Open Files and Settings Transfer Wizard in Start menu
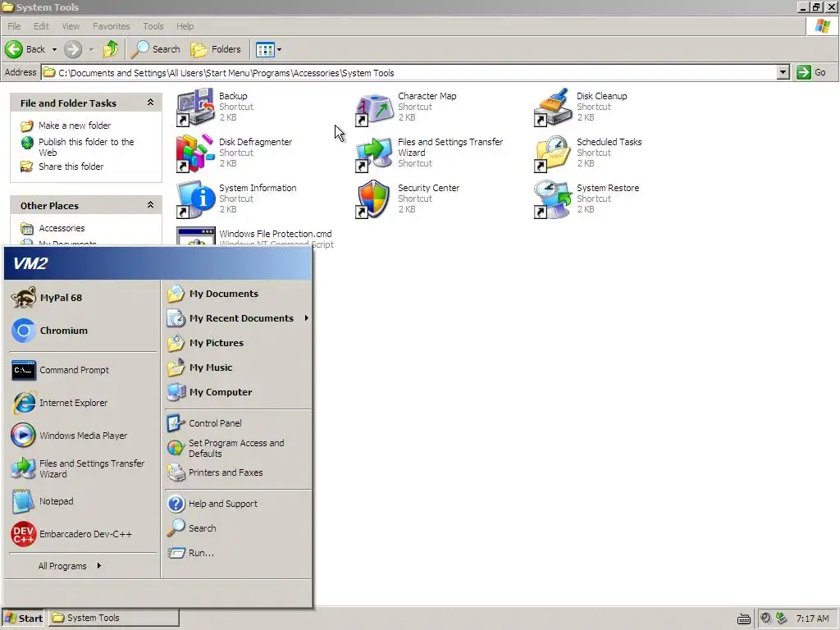840x630 pixels. click(x=83, y=468)
